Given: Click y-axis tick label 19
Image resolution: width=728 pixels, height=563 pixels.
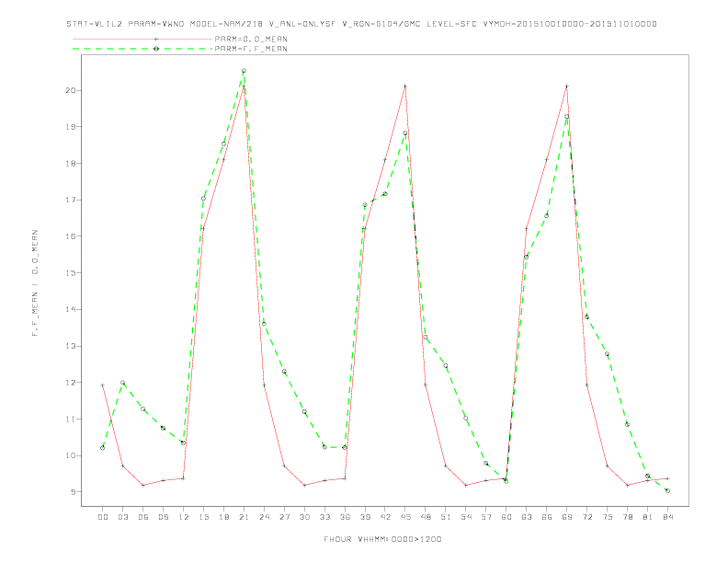Looking at the screenshot, I should [x=71, y=127].
